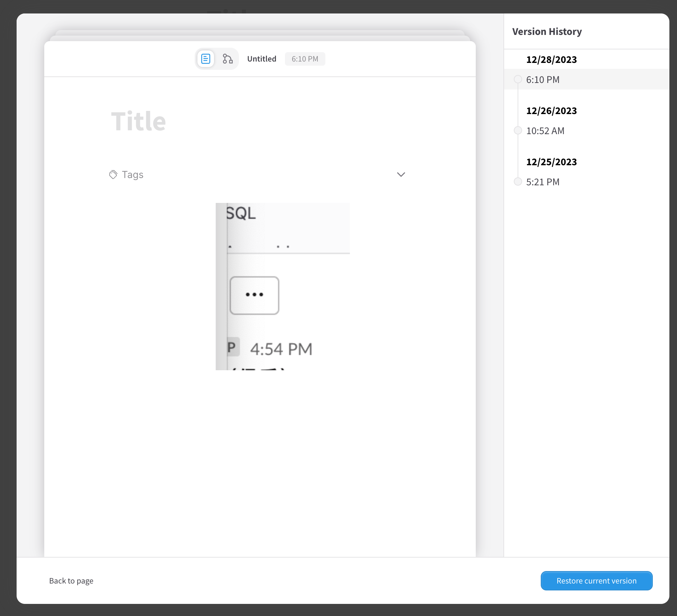Switch to page mode icon

[206, 59]
